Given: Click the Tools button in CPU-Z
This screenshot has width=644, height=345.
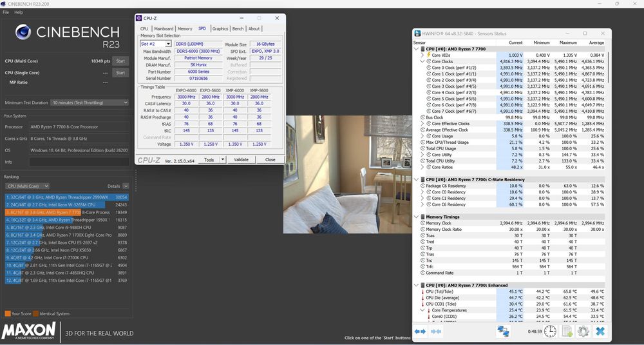Looking at the screenshot, I should point(209,159).
